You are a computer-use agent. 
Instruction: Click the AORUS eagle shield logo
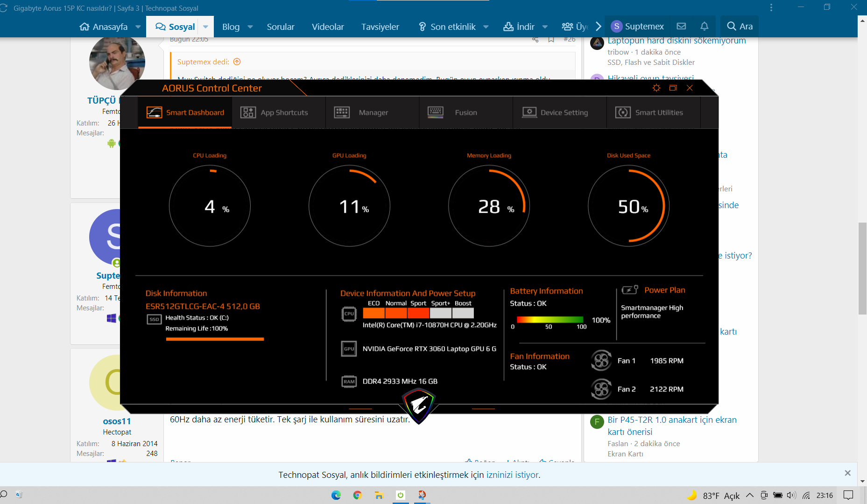tap(419, 406)
